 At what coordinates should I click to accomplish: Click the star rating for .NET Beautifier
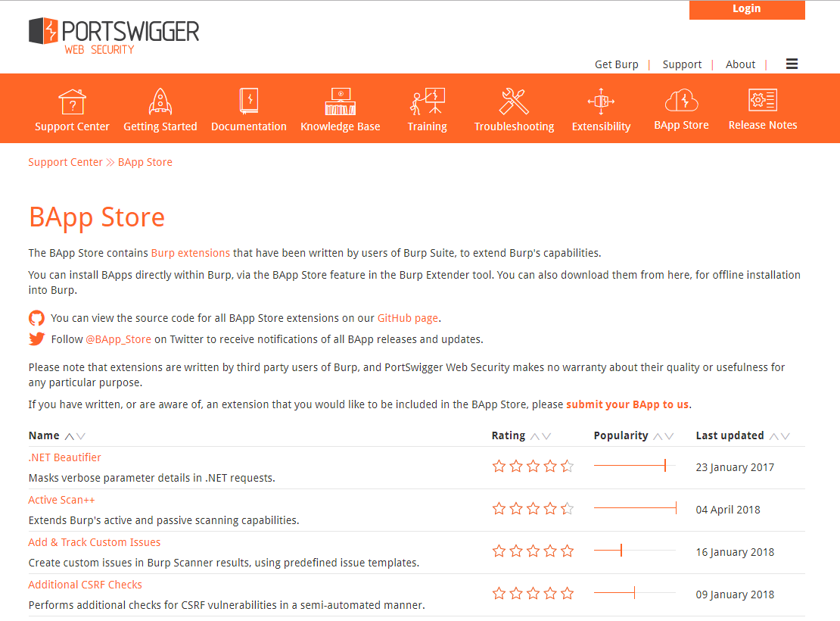pos(533,467)
